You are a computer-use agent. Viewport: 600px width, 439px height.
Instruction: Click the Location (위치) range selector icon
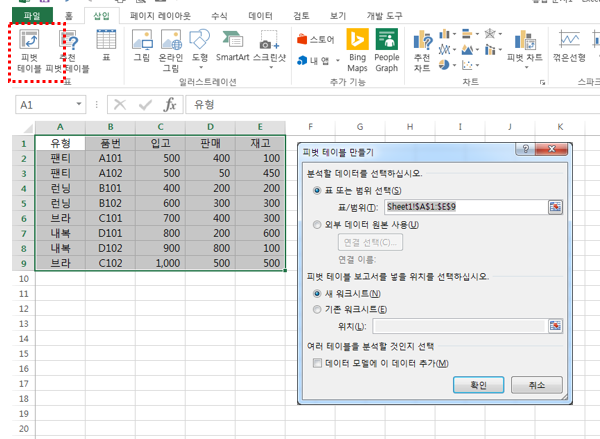tap(555, 326)
